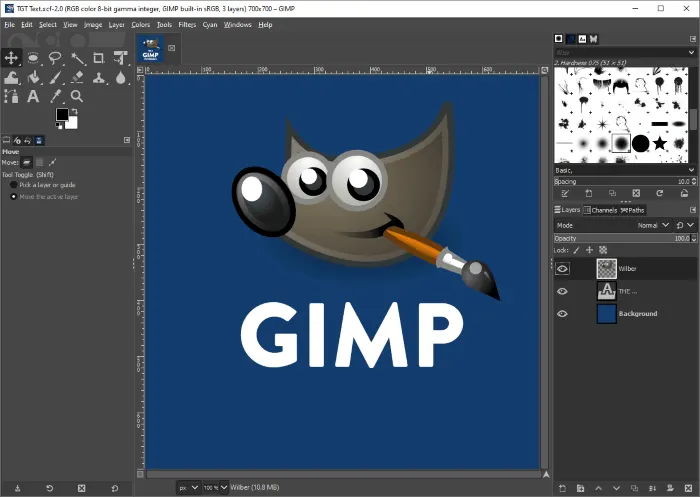Hide the Background layer
The image size is (700, 497).
562,313
